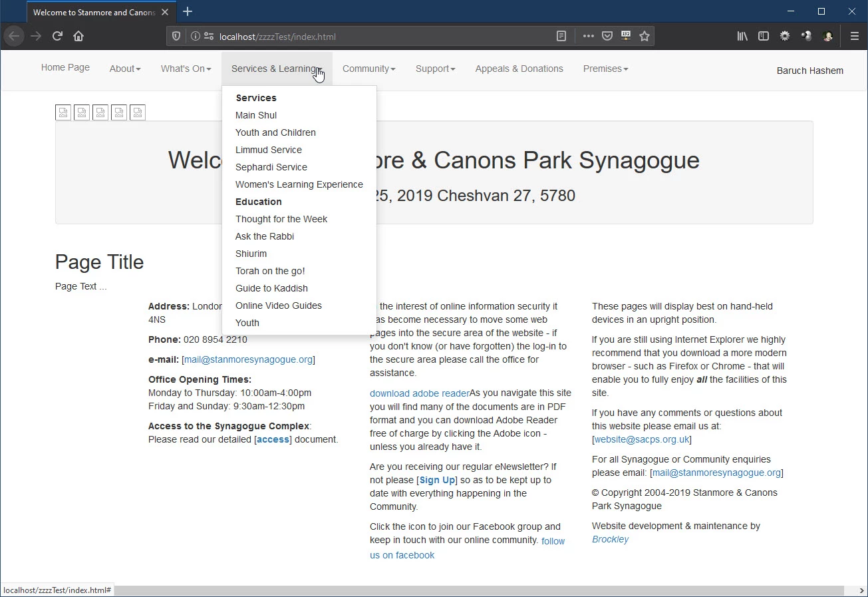
Task: Open the gear extension in toolbar
Action: click(785, 37)
